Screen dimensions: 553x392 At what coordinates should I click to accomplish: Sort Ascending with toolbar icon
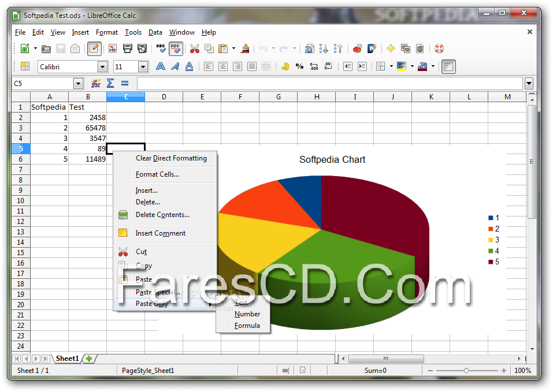pyautogui.click(x=324, y=48)
